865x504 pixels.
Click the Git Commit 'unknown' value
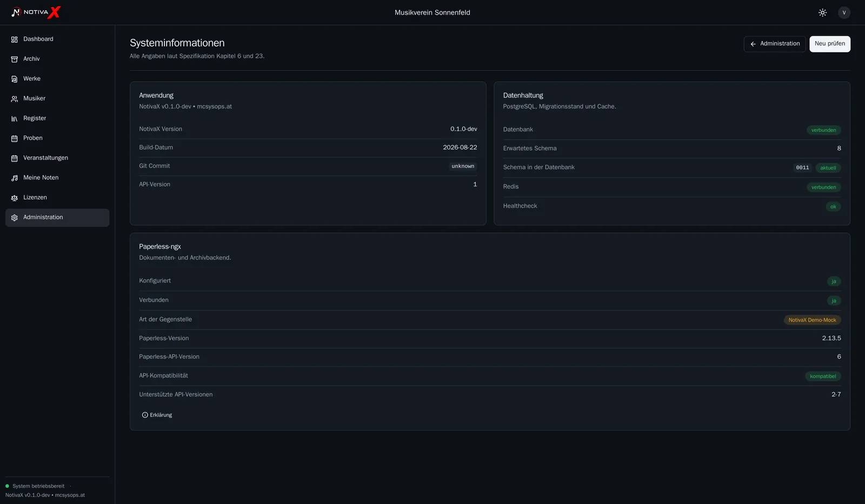tap(463, 166)
